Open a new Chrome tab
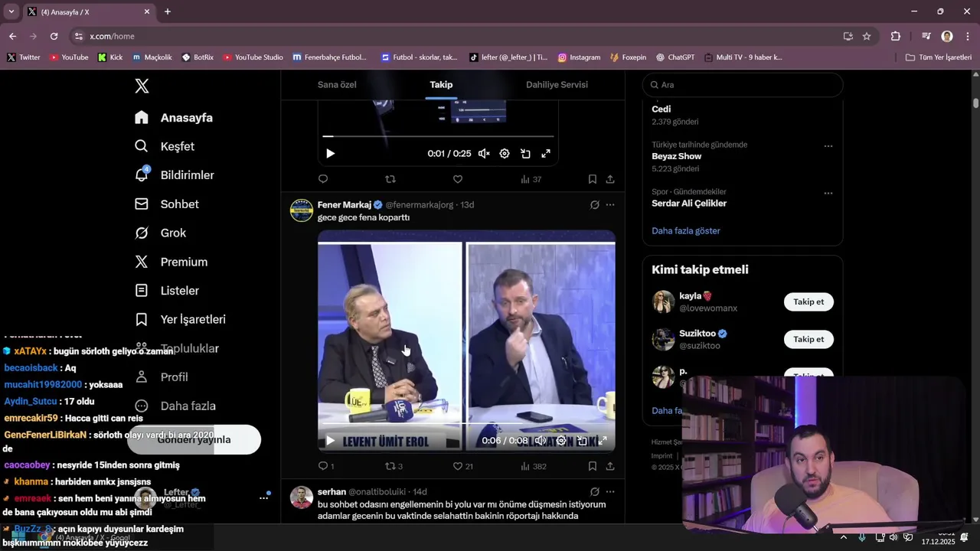Screen dimensions: 980x551 click(x=168, y=11)
